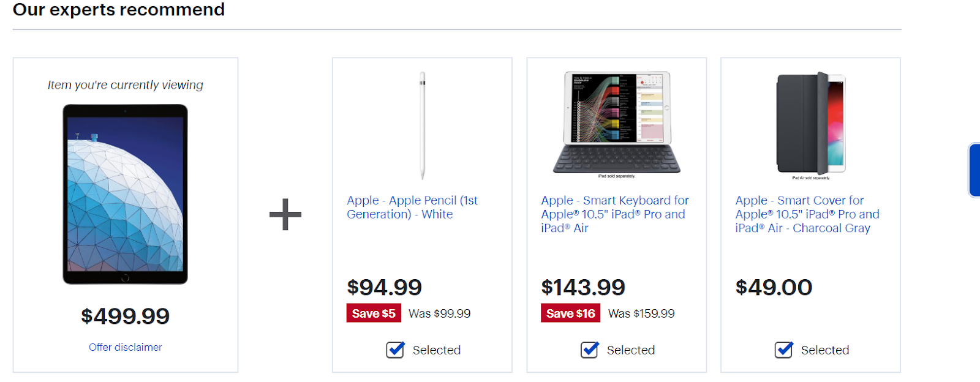Open the Offer disclaimer link
Image resolution: width=980 pixels, height=382 pixels.
[x=125, y=347]
